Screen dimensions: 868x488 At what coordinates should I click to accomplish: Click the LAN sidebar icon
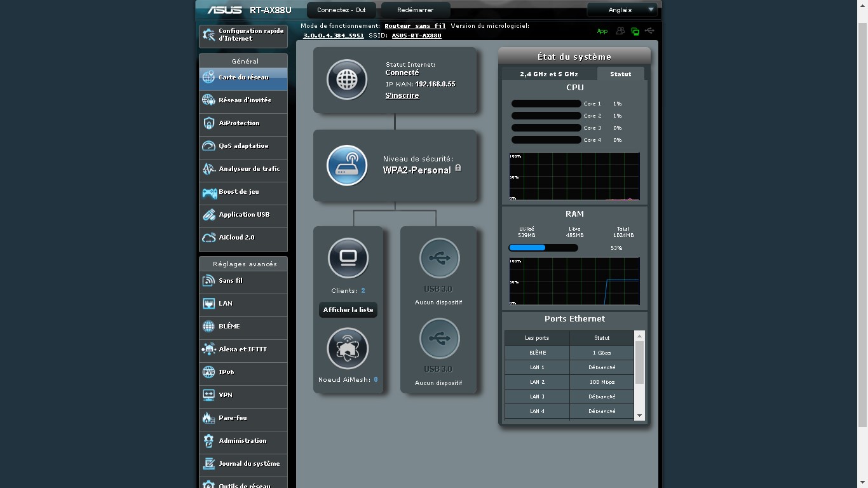(x=208, y=304)
